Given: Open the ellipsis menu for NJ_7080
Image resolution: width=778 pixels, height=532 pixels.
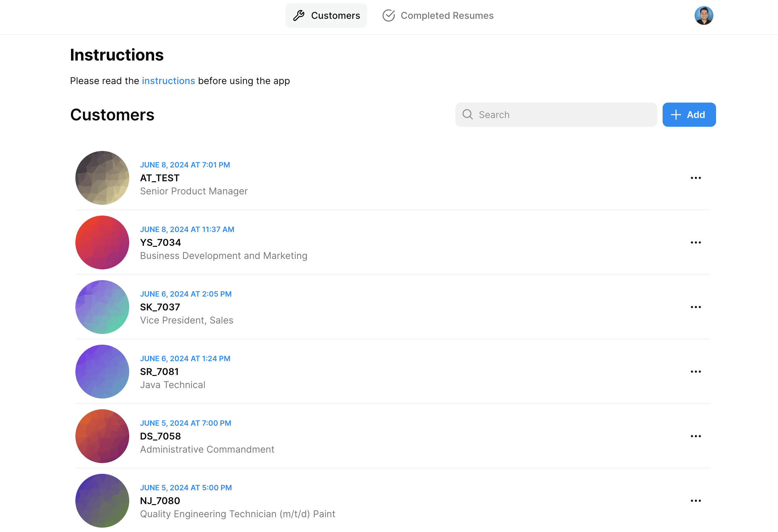Looking at the screenshot, I should point(696,500).
